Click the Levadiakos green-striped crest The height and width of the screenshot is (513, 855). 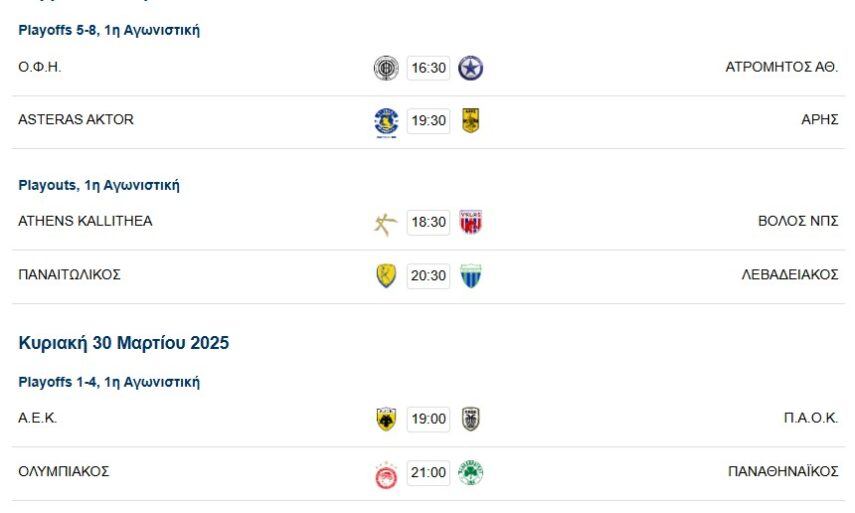471,276
